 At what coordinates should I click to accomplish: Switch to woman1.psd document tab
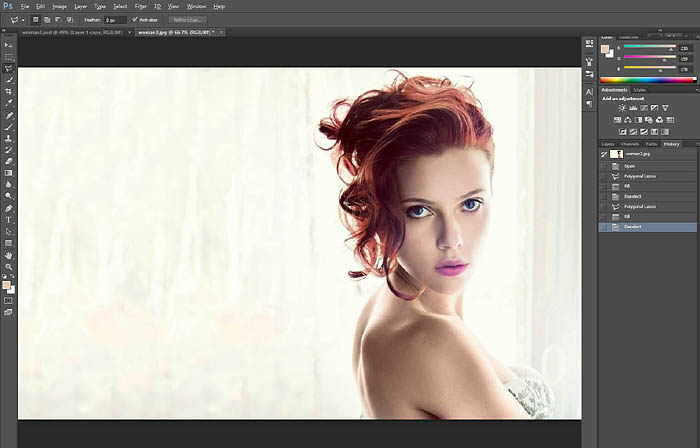pos(60,32)
